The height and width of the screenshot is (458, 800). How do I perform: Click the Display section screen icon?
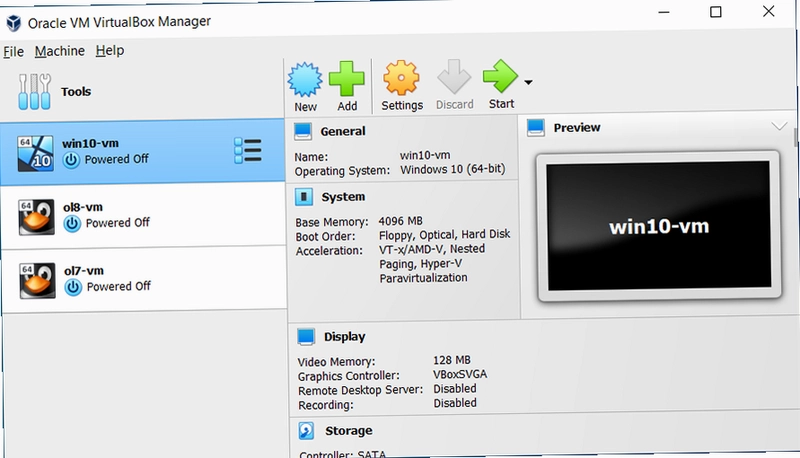[x=306, y=337]
